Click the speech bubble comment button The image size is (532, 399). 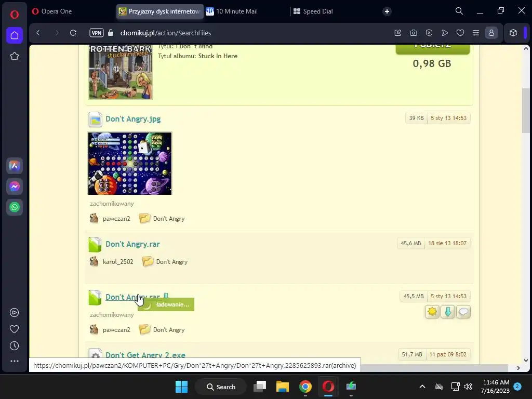pos(463,312)
